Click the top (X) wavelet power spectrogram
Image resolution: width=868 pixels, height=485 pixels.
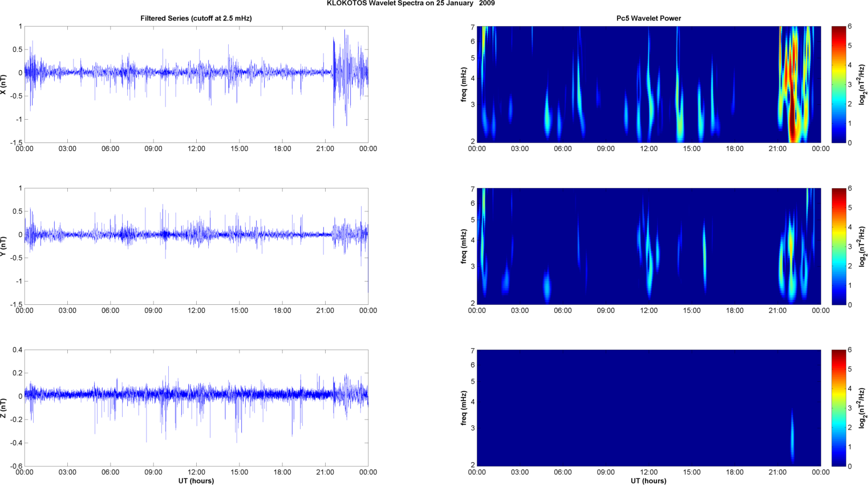pos(648,84)
